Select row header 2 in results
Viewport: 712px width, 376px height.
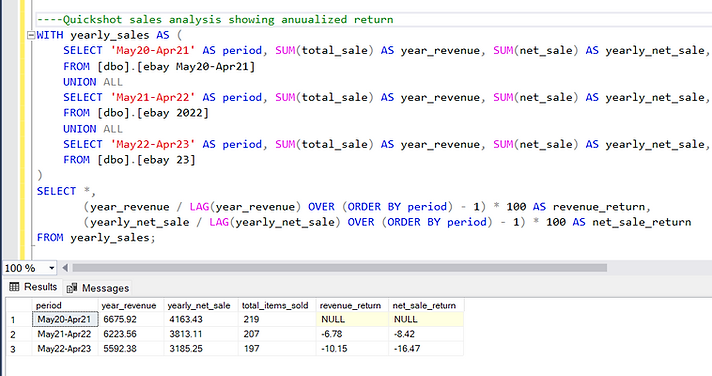[19, 334]
